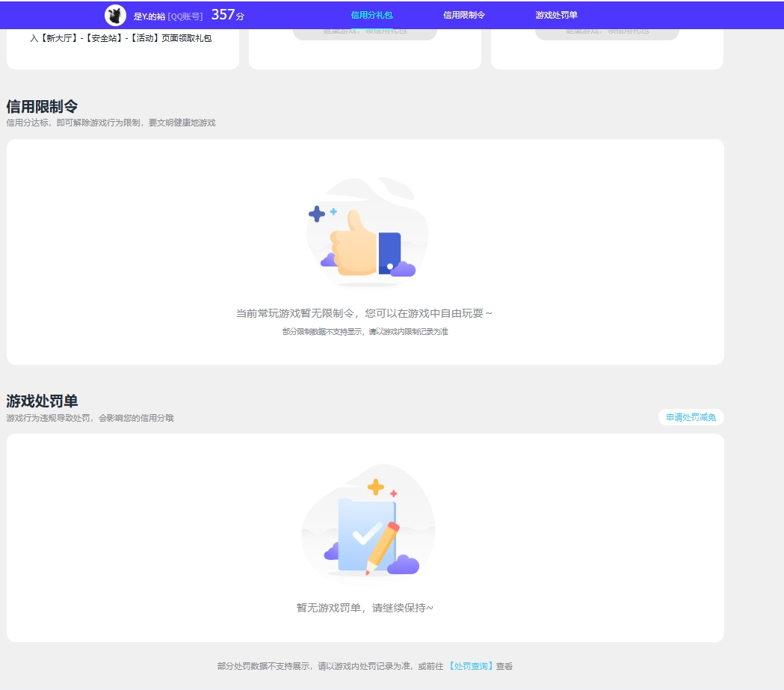Screen dimensions: 784x690
Task: Click footer text 部分处罚数据不支持展示
Action: coord(264,666)
